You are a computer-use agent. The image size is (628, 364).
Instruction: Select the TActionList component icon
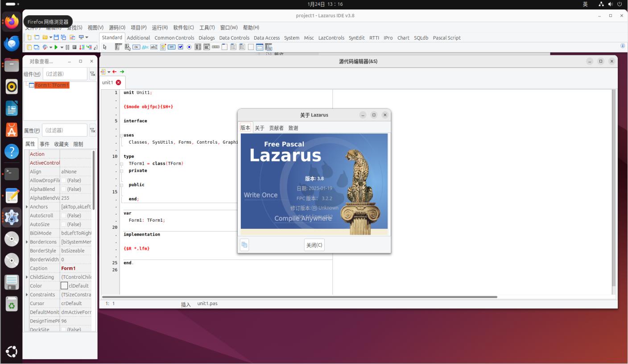[x=268, y=47]
